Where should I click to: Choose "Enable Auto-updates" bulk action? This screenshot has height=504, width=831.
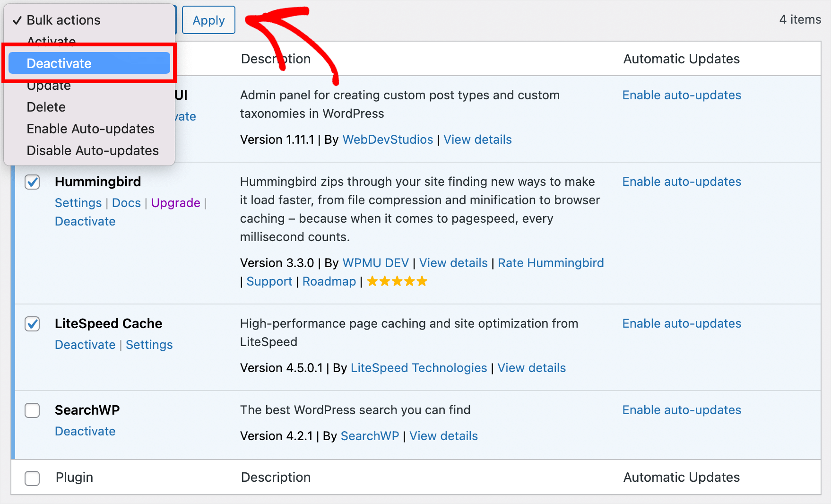click(90, 129)
